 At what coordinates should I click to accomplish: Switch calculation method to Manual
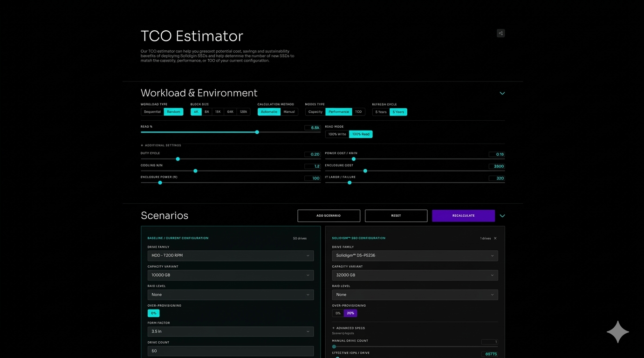pos(289,111)
